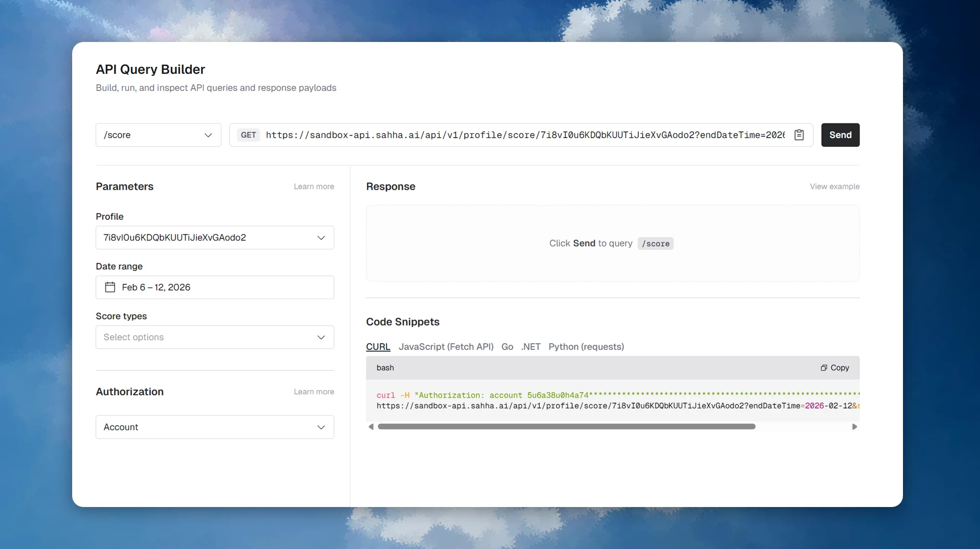
Task: Click Learn more next to Parameters
Action: [x=314, y=186]
